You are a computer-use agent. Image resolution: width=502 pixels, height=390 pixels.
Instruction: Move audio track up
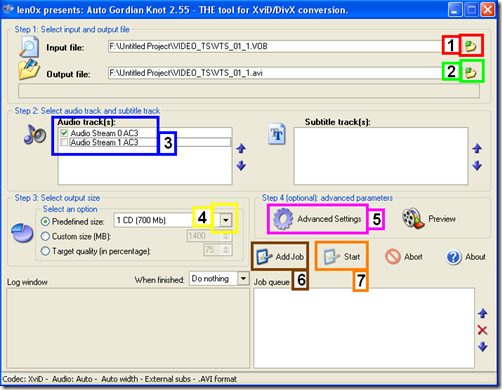241,148
